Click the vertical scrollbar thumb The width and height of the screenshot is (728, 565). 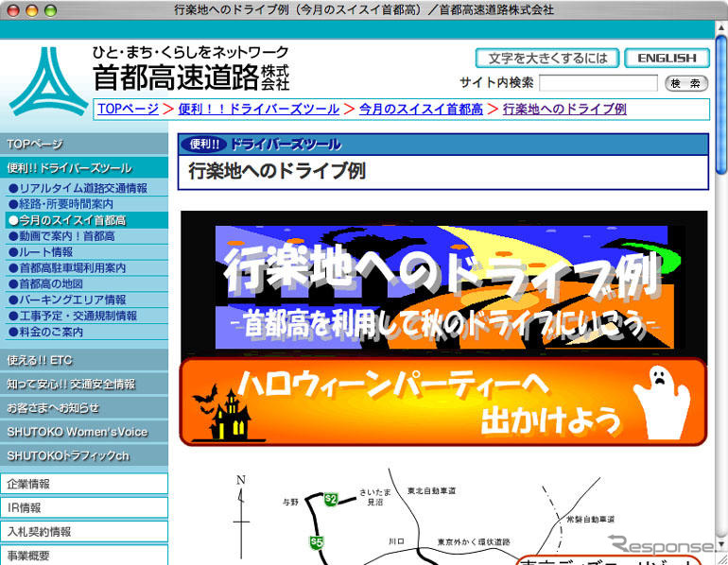[x=721, y=106]
